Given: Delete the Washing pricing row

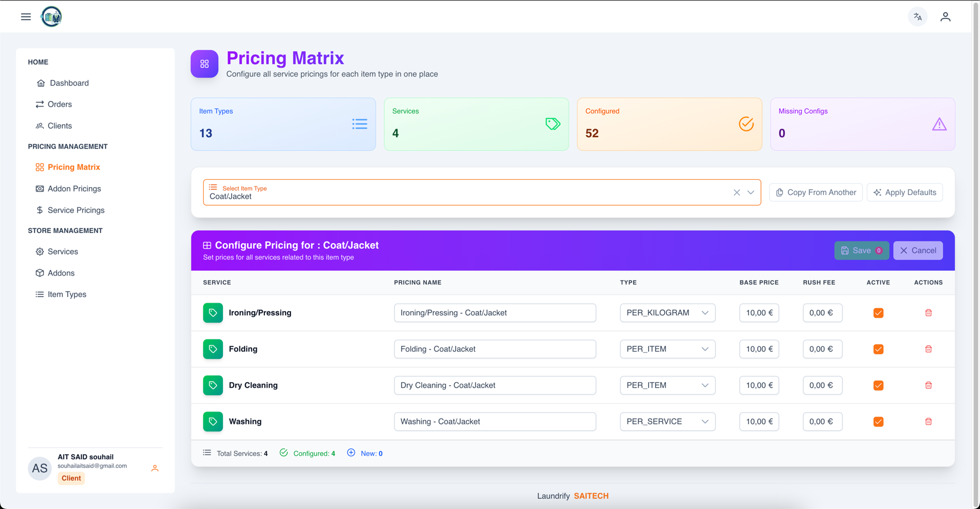Looking at the screenshot, I should point(928,422).
